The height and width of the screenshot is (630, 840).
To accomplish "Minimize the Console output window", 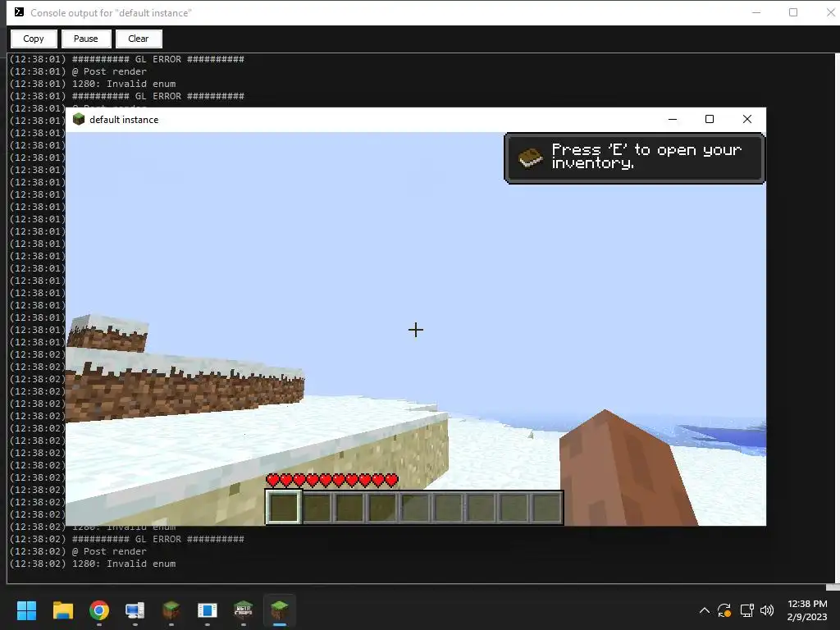I will point(756,12).
